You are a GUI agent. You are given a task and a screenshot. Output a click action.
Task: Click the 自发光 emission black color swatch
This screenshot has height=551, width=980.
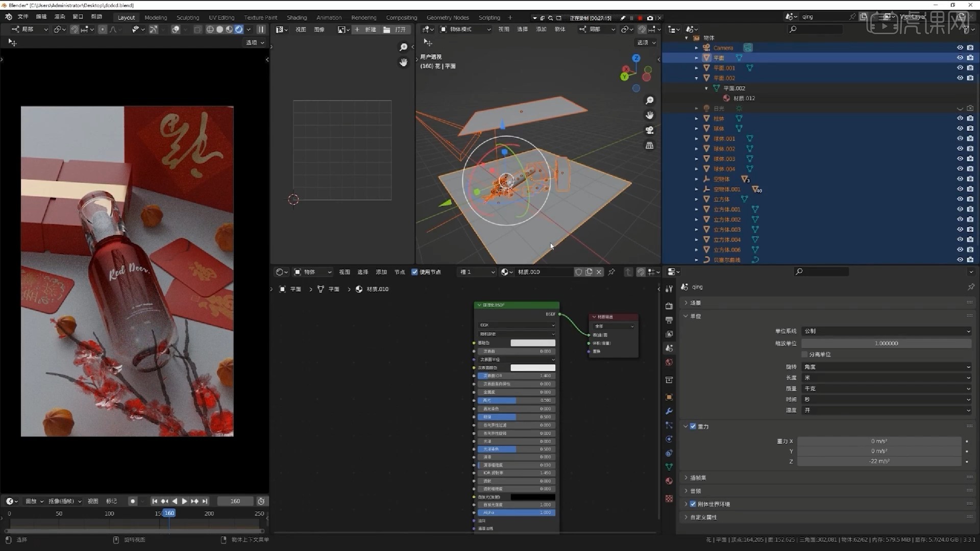click(533, 497)
